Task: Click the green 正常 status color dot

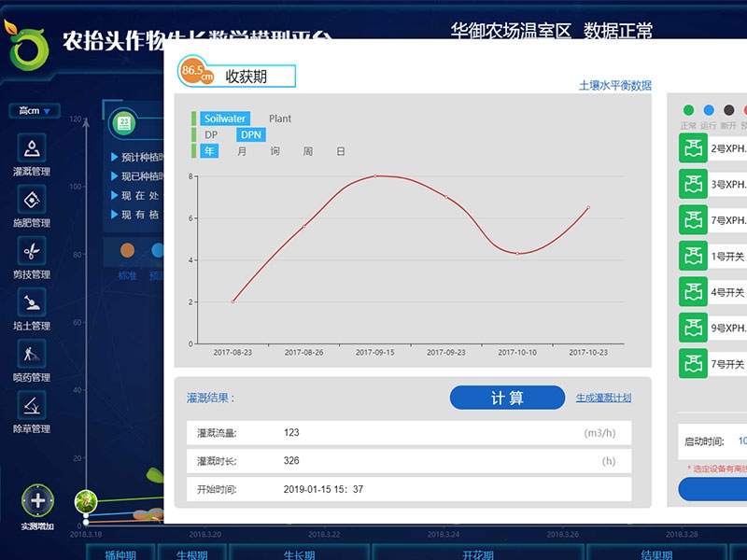Action: [689, 110]
